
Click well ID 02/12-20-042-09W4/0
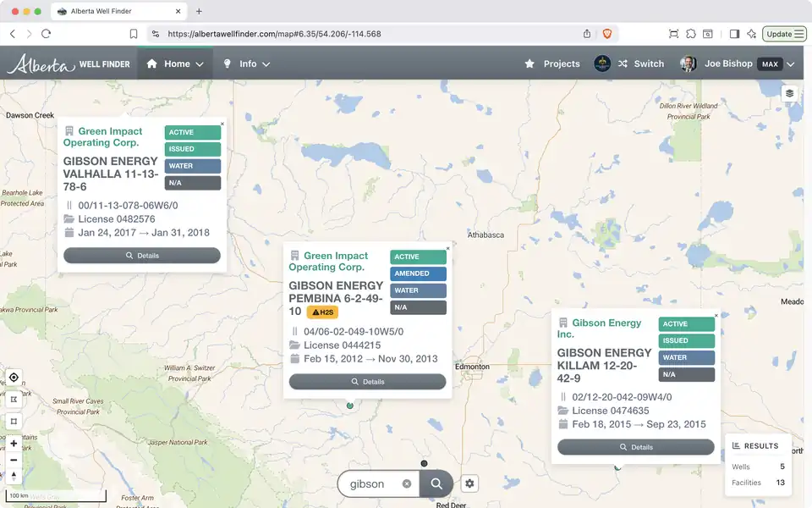tap(622, 397)
